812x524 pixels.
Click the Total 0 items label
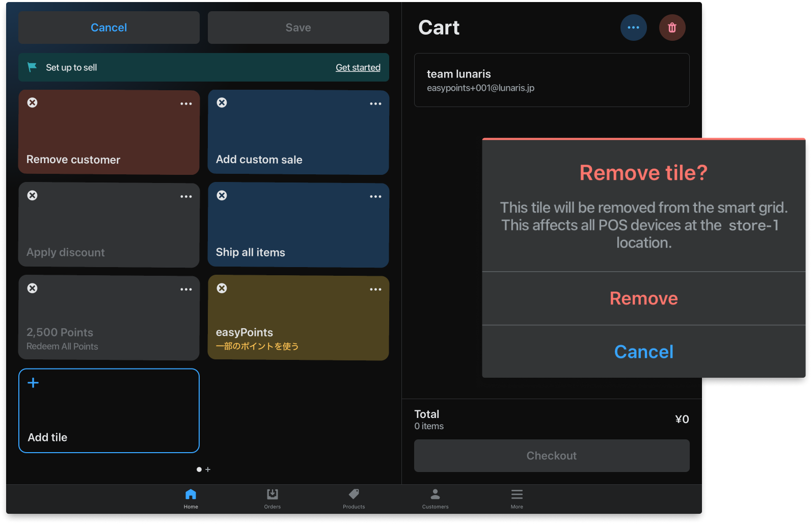pyautogui.click(x=429, y=420)
